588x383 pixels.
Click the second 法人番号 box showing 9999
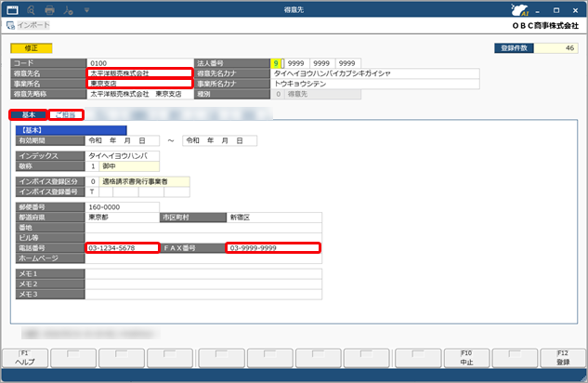(296, 63)
